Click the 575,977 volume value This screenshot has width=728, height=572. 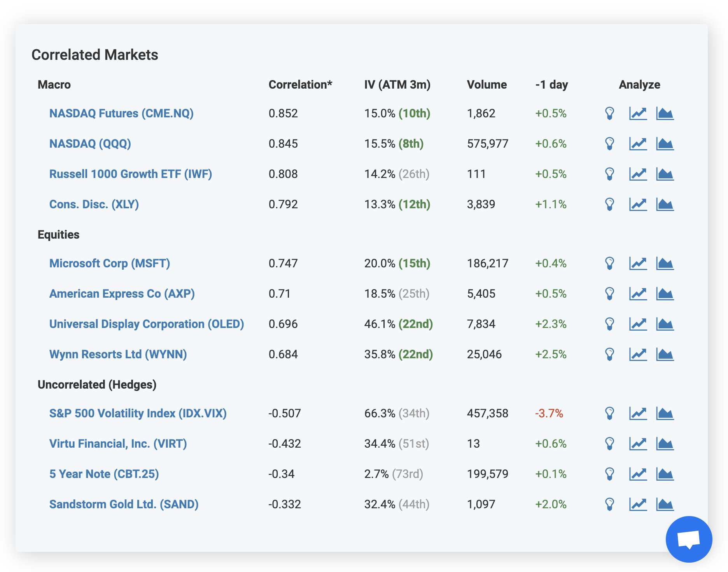pyautogui.click(x=488, y=144)
